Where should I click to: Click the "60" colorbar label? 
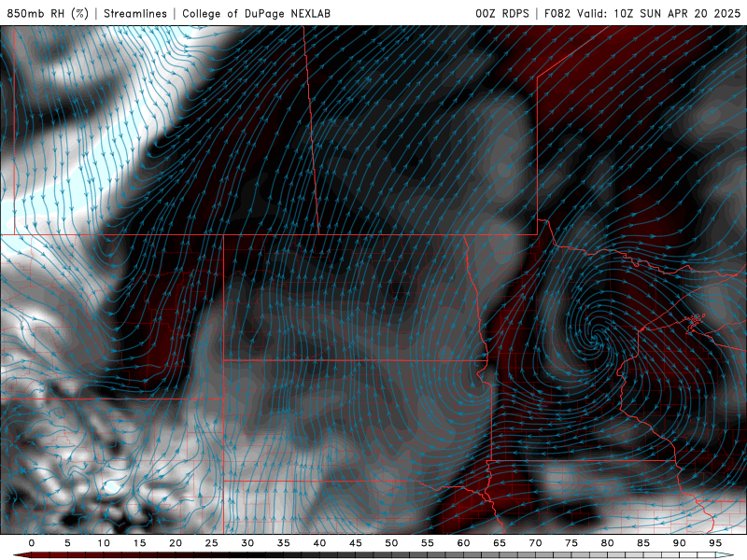click(x=463, y=543)
